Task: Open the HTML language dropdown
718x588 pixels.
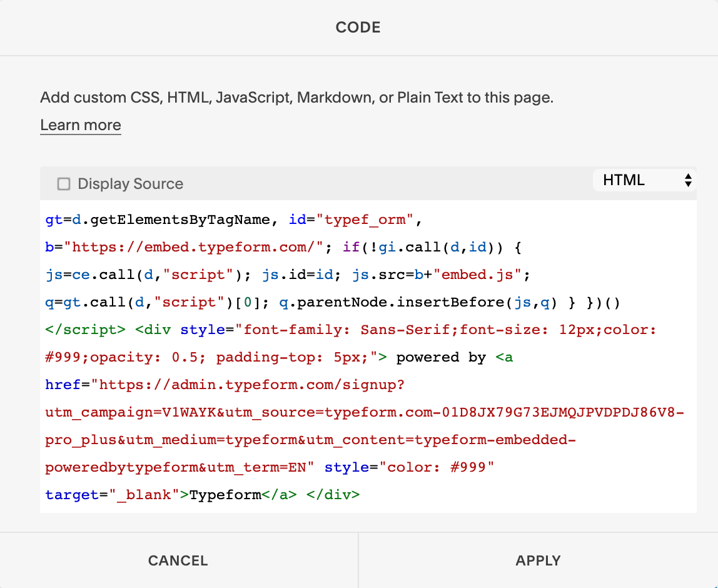Action: [x=644, y=180]
